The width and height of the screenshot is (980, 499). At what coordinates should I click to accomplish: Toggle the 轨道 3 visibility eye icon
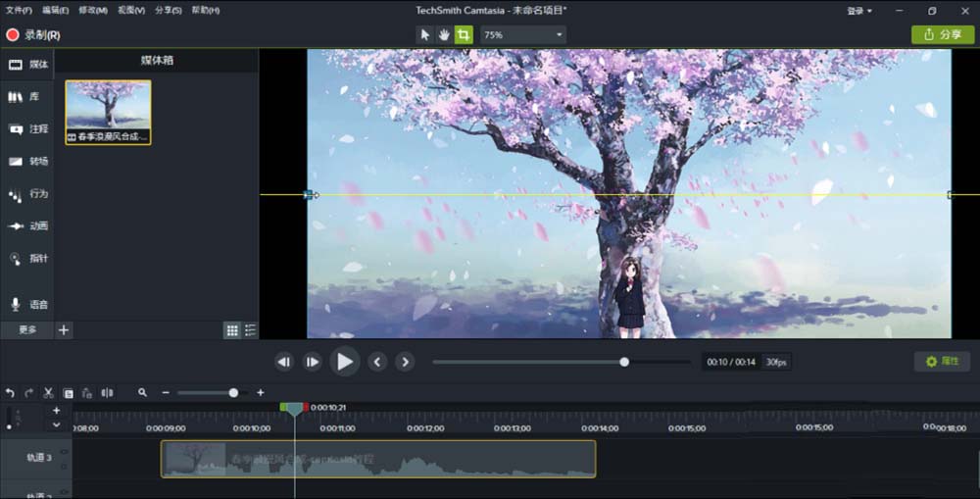tap(64, 452)
